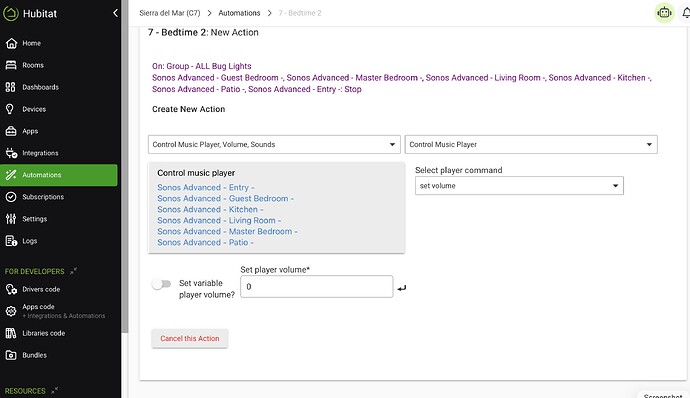Viewport: 690px width, 398px height.
Task: Click Automations breadcrumb link
Action: [239, 13]
